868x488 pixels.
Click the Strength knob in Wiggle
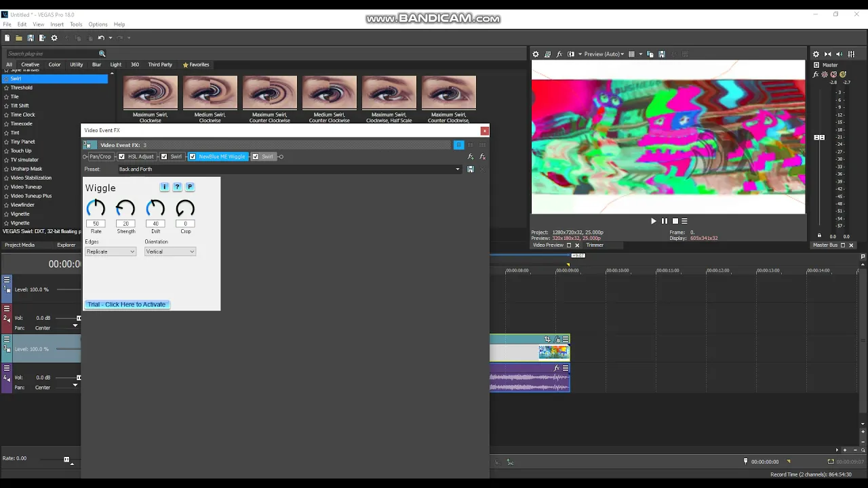click(x=125, y=209)
